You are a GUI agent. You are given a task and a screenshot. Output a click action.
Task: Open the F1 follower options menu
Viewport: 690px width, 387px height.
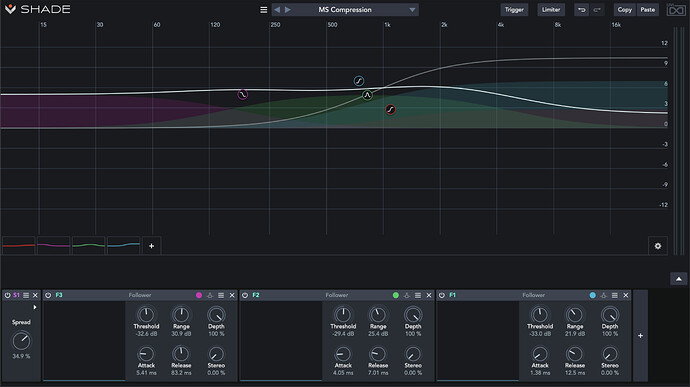click(x=615, y=295)
